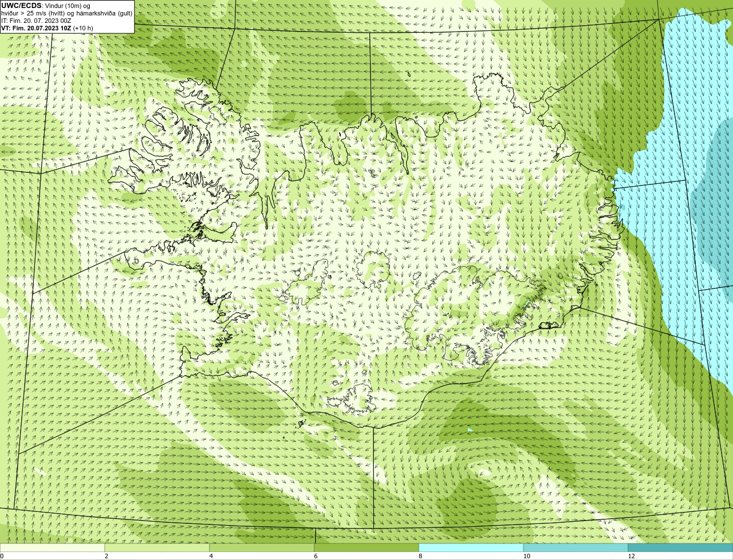Viewport: 733px width, 560px height.
Task: Click the legend scale label "12"
Action: point(631,556)
